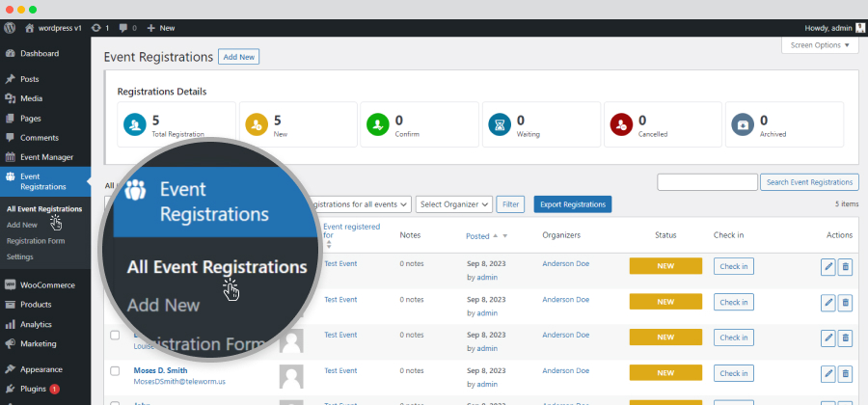
Task: Click the '0 notes' text in Moses row
Action: point(411,370)
